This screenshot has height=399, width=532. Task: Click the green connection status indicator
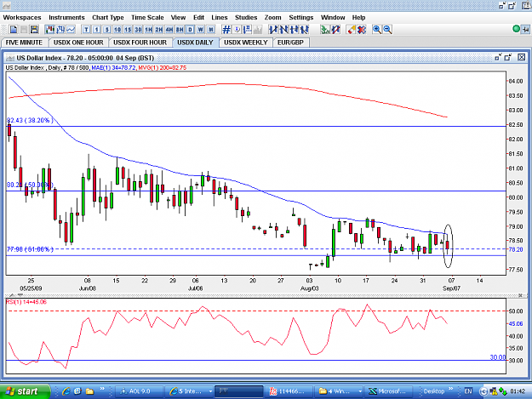click(x=516, y=29)
